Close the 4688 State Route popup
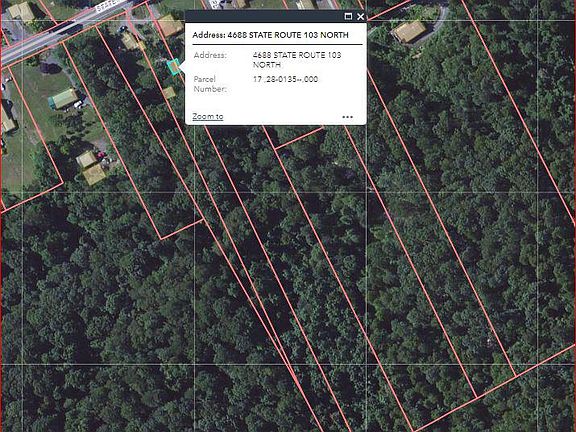576x432 pixels. (x=360, y=16)
